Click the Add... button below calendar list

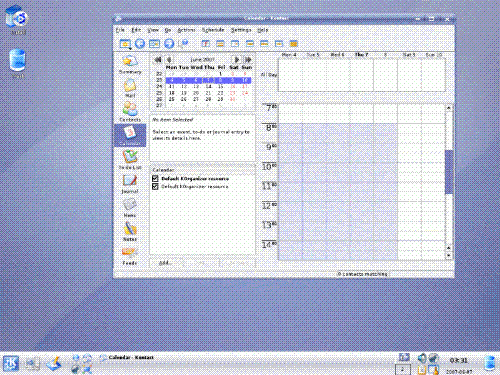(166, 263)
